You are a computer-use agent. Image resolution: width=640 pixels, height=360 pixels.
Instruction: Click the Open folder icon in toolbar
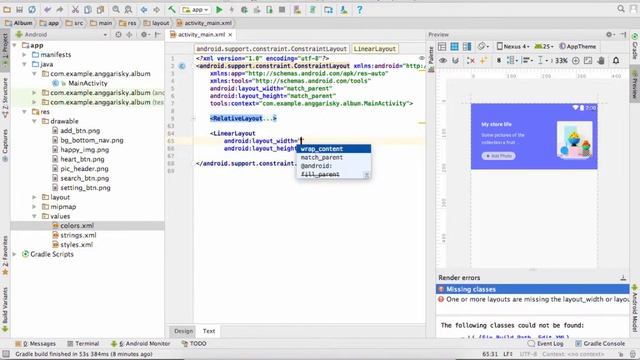coord(7,9)
